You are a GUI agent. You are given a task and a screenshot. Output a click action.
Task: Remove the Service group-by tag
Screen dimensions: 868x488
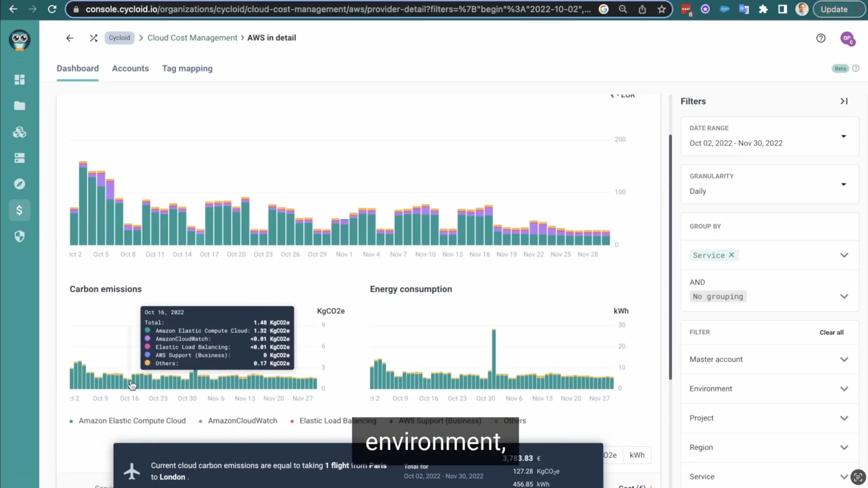(731, 255)
